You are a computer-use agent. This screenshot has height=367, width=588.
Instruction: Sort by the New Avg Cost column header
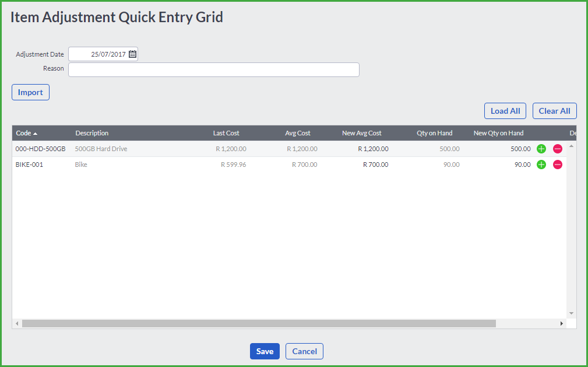(361, 133)
